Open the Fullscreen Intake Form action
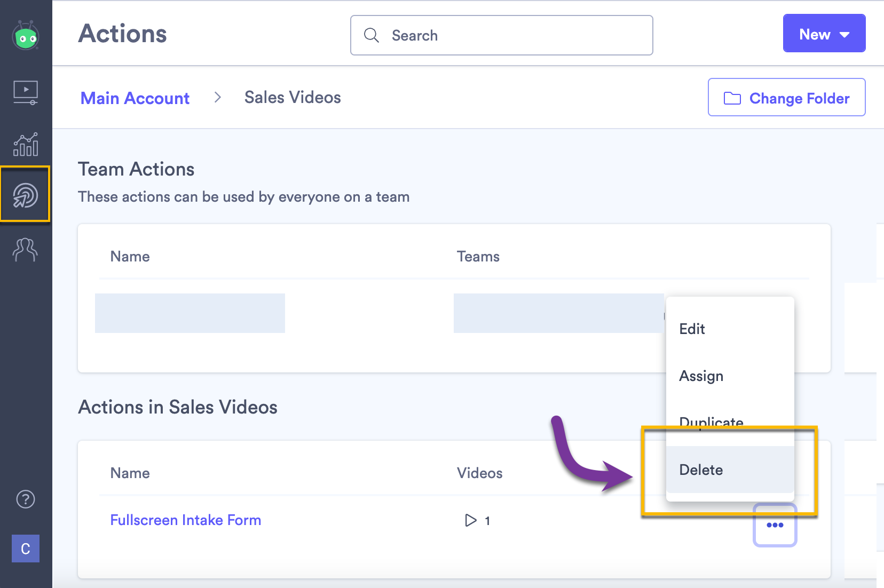The image size is (884, 588). click(186, 520)
